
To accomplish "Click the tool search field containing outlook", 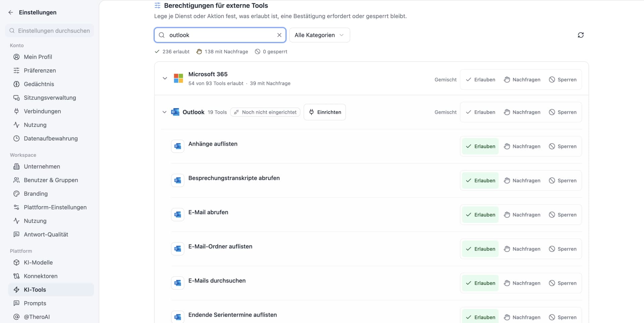I will (220, 35).
